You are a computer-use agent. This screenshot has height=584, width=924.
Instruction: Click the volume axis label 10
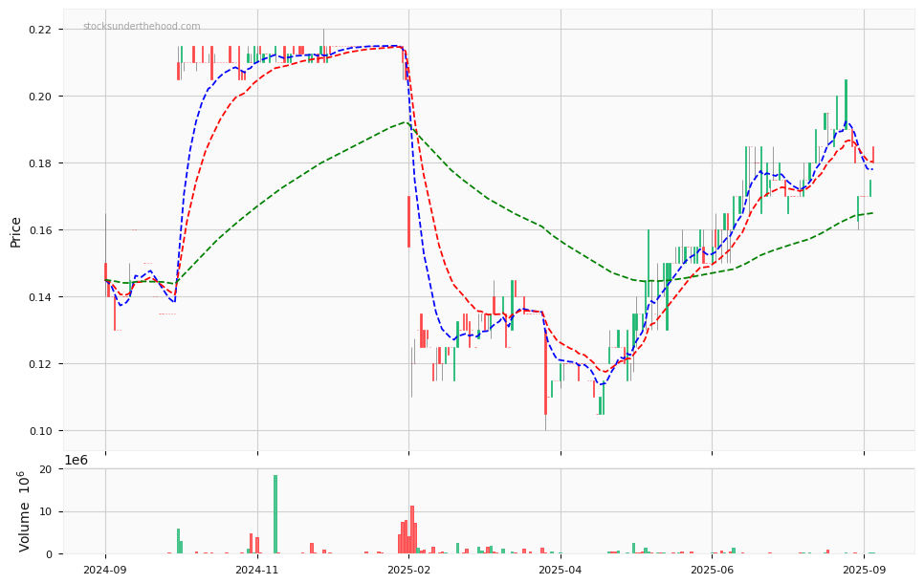(45, 511)
